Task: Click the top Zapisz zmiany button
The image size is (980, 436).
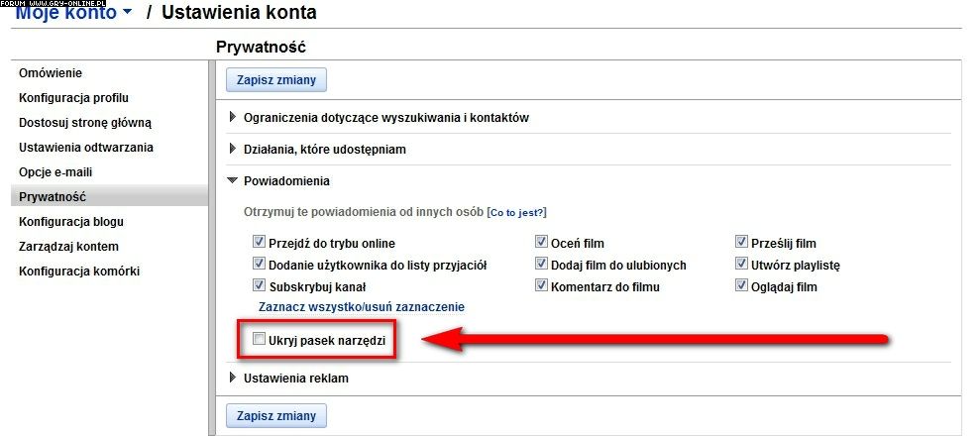Action: [x=276, y=80]
